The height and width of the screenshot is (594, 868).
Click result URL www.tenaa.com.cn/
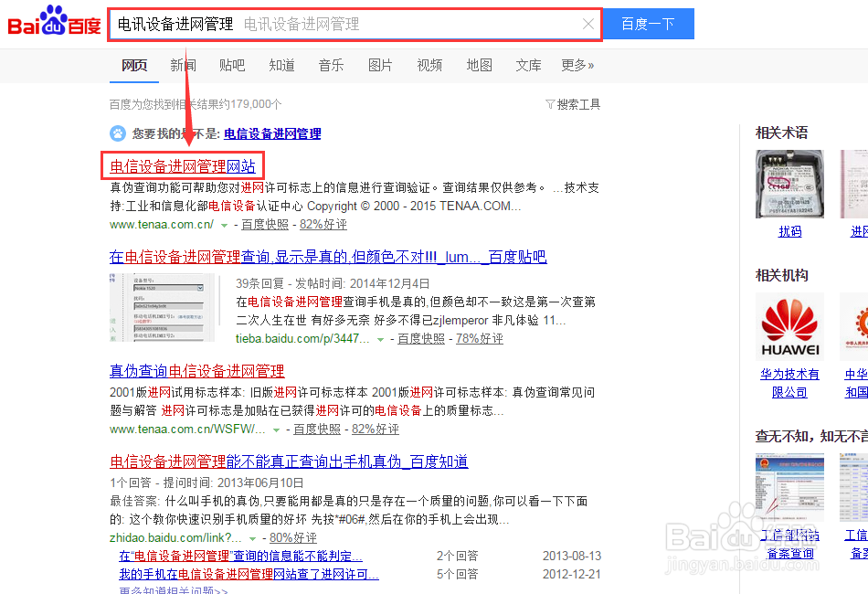tap(161, 224)
